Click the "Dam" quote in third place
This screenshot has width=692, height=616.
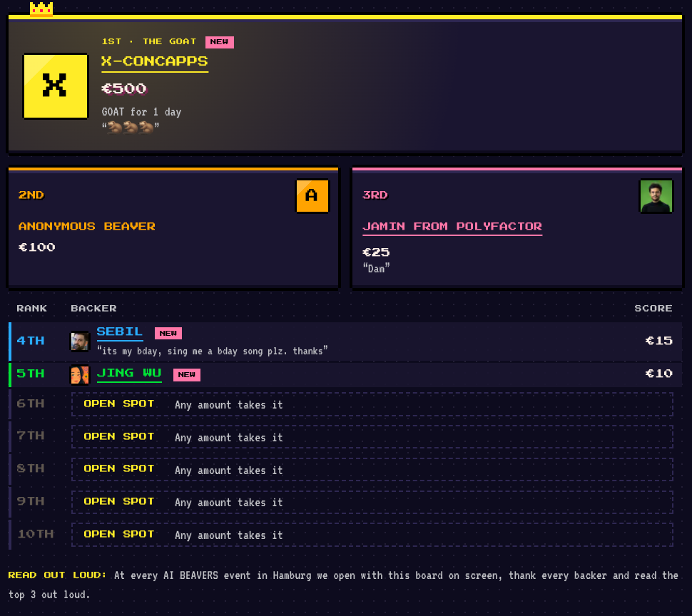pyautogui.click(x=377, y=269)
